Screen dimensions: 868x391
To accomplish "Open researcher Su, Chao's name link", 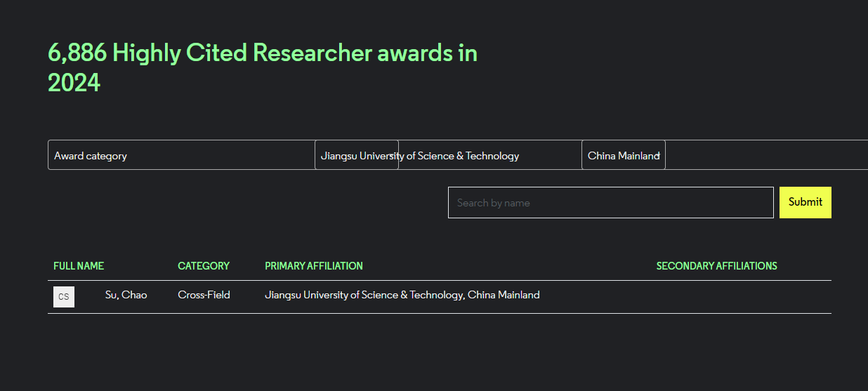I will pyautogui.click(x=126, y=295).
